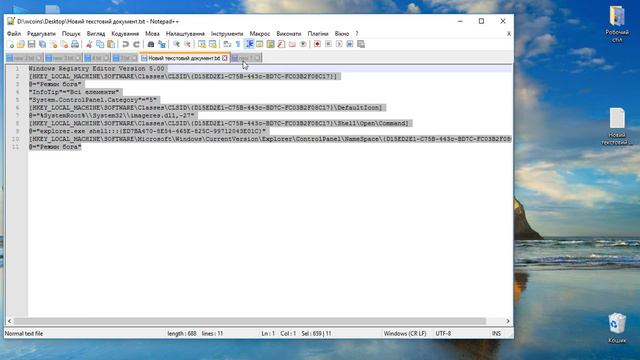Click the Zoom In toolbar icon
Screen dimensions: 640x360
point(177,44)
